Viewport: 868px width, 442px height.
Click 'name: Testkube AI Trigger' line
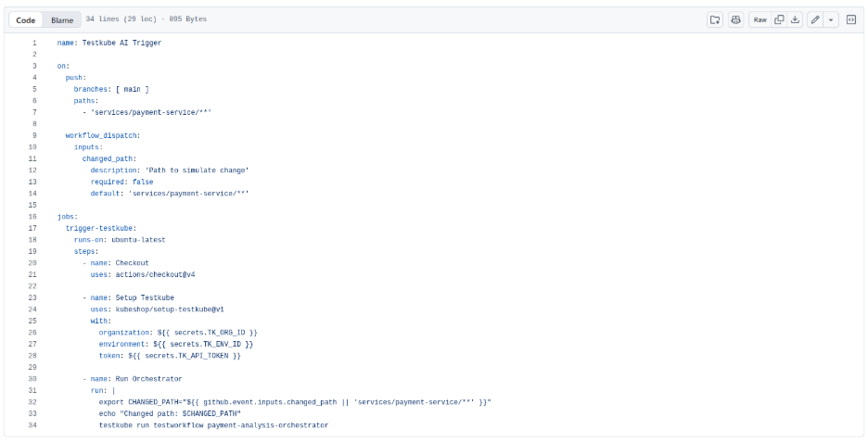pyautogui.click(x=109, y=43)
